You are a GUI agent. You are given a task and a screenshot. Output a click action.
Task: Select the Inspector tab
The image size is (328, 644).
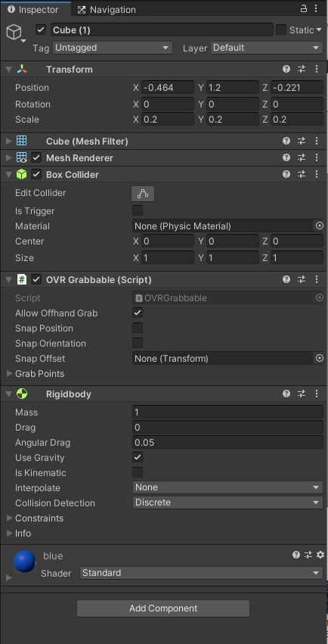35,9
